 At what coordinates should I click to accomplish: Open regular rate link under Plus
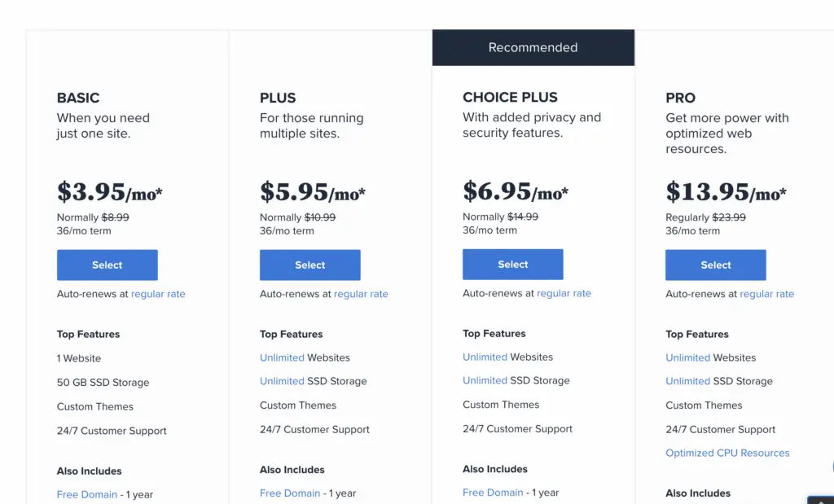(361, 294)
